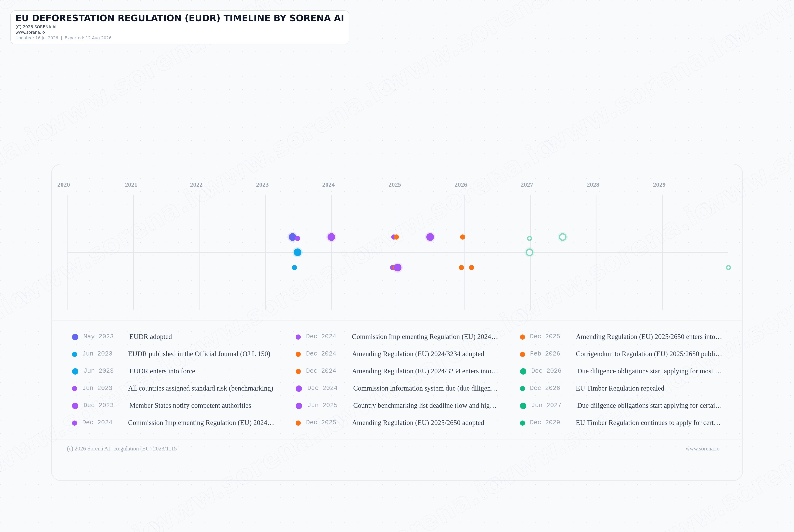This screenshot has height=532, width=794.
Task: Click the green dot for 'Due diligence obligations… for certai…'
Action: click(523, 406)
